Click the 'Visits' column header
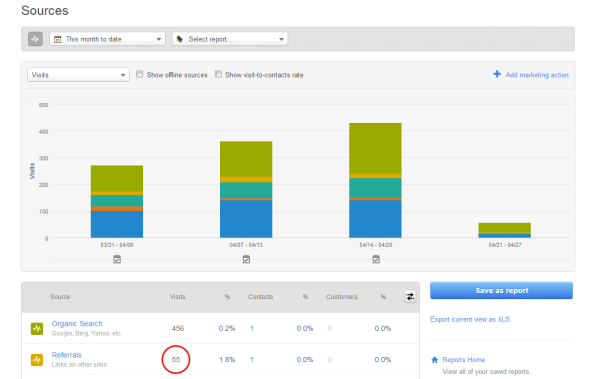 [x=178, y=297]
